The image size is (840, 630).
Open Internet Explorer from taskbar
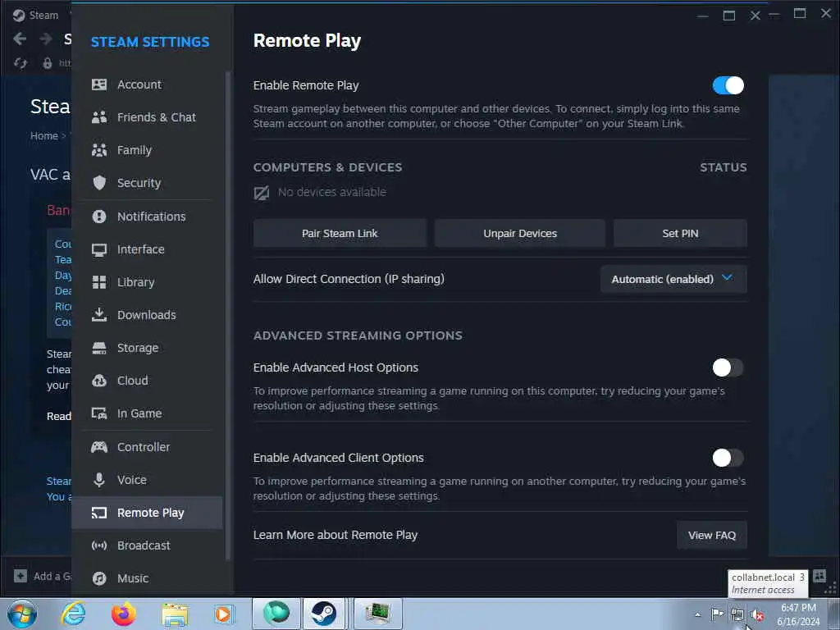tap(73, 614)
